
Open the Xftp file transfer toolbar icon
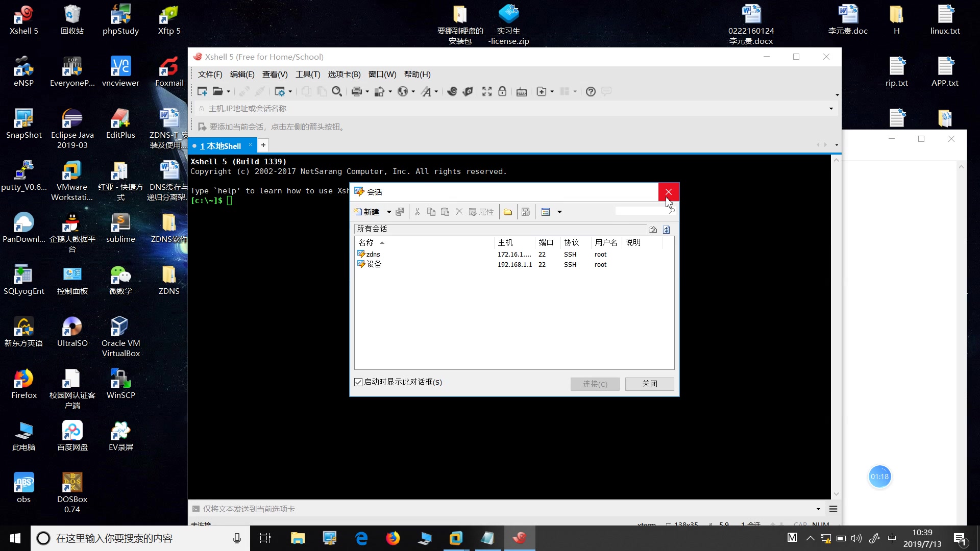[468, 91]
